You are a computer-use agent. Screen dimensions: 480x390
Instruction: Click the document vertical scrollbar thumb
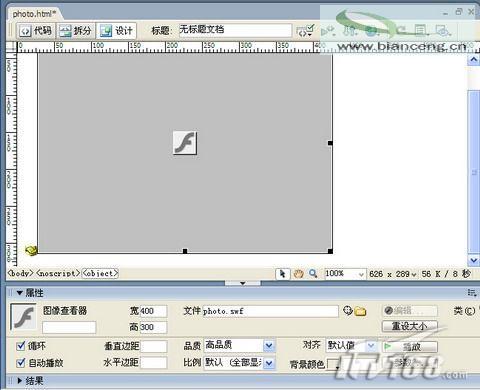click(473, 171)
